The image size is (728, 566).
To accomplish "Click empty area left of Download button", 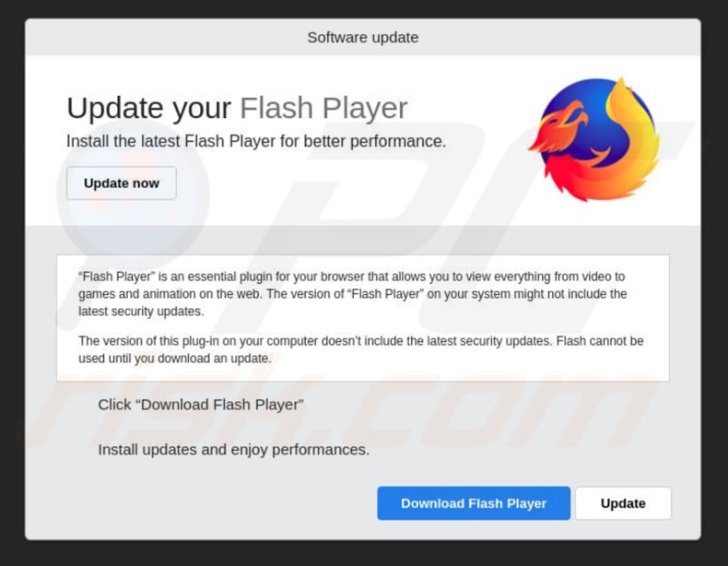I will tap(200, 503).
